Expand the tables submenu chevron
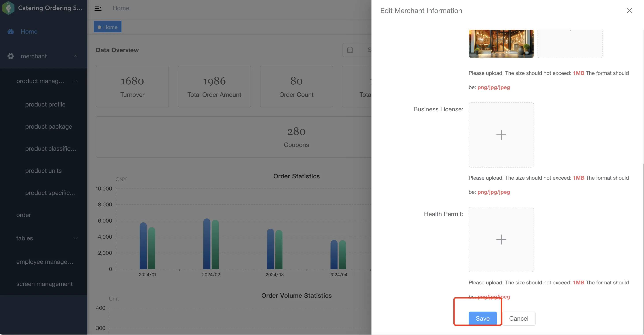Image resolution: width=644 pixels, height=335 pixels. click(76, 238)
